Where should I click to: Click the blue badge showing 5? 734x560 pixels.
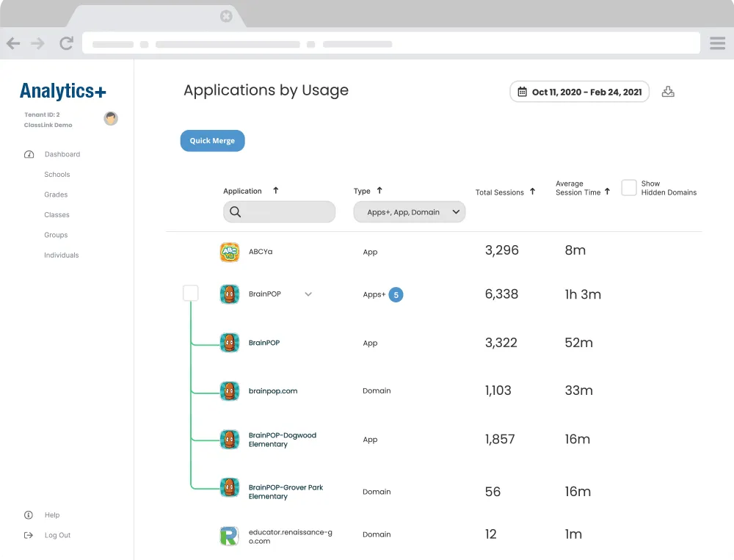[396, 294]
